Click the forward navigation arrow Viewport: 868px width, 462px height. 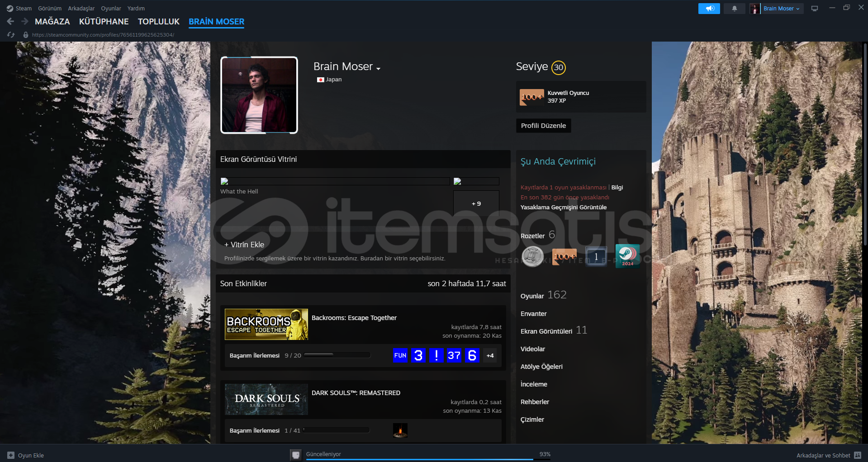point(25,21)
